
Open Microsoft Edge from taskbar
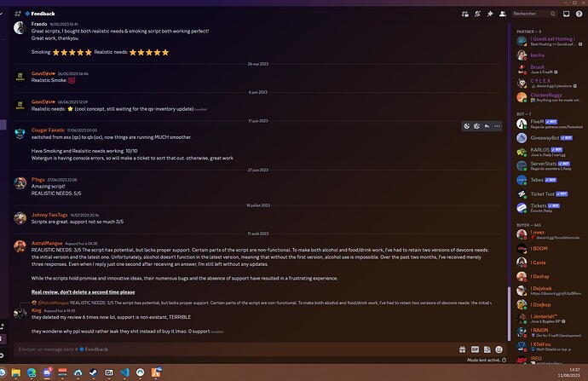(32, 372)
